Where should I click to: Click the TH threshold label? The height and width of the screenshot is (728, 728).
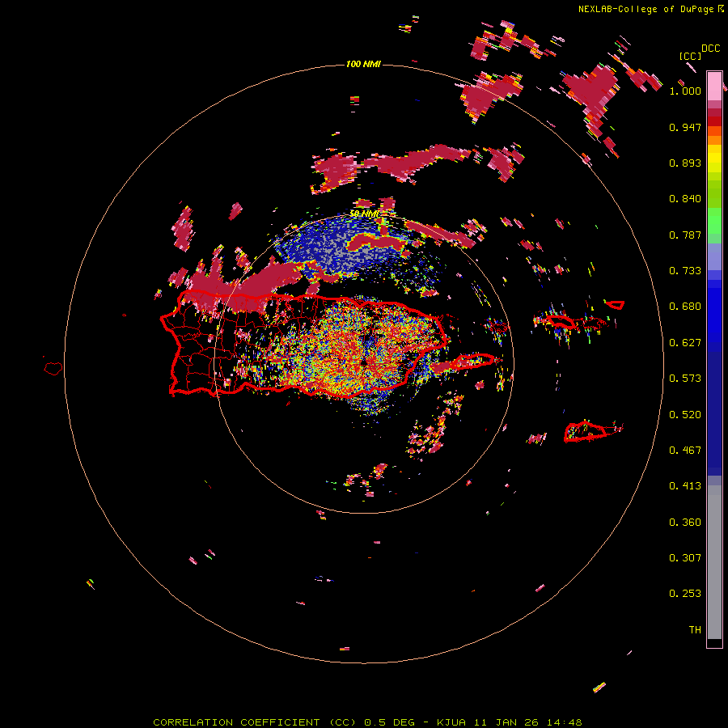pyautogui.click(x=695, y=630)
